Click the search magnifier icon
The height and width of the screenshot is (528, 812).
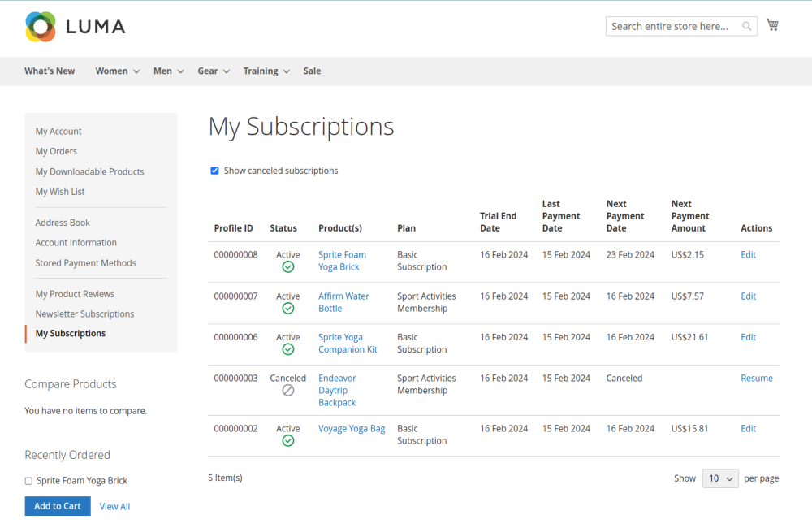746,26
